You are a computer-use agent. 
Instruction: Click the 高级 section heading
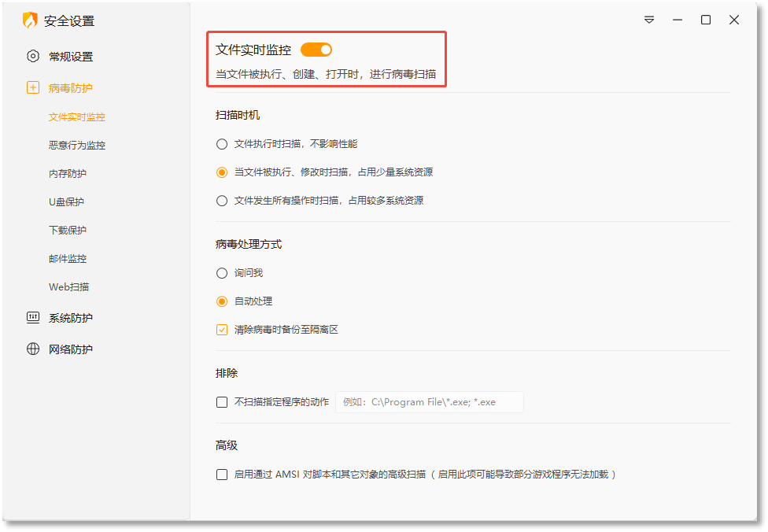point(227,445)
